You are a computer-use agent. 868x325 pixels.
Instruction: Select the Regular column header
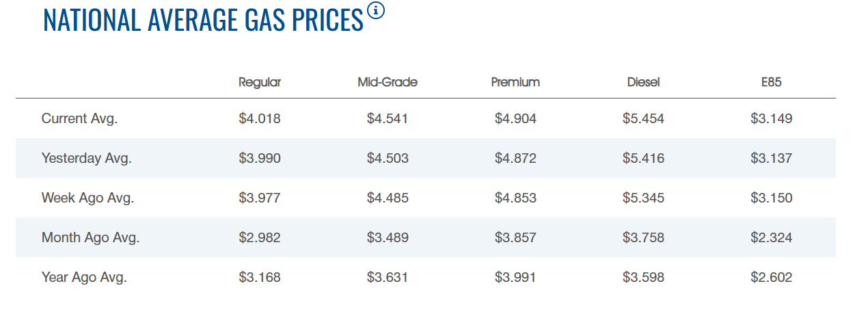(x=260, y=82)
